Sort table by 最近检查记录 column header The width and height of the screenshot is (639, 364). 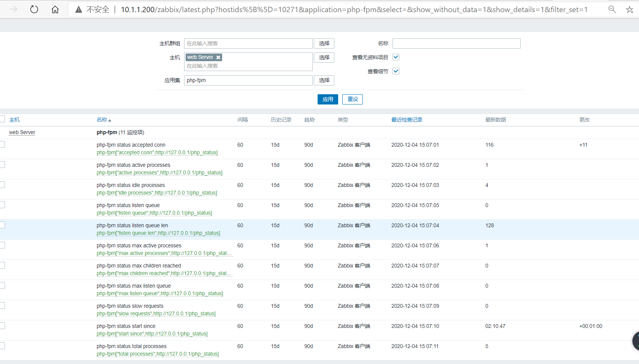407,120
